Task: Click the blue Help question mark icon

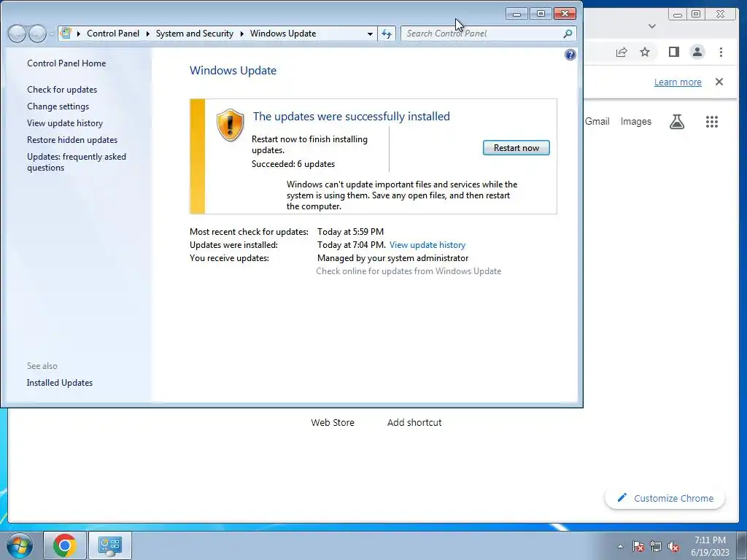Action: coord(570,55)
